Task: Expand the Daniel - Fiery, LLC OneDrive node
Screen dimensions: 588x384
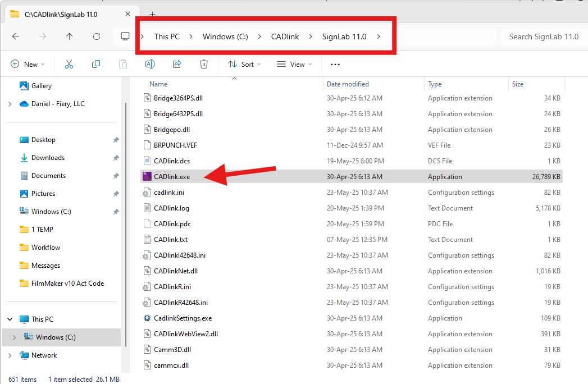Action: coord(10,104)
